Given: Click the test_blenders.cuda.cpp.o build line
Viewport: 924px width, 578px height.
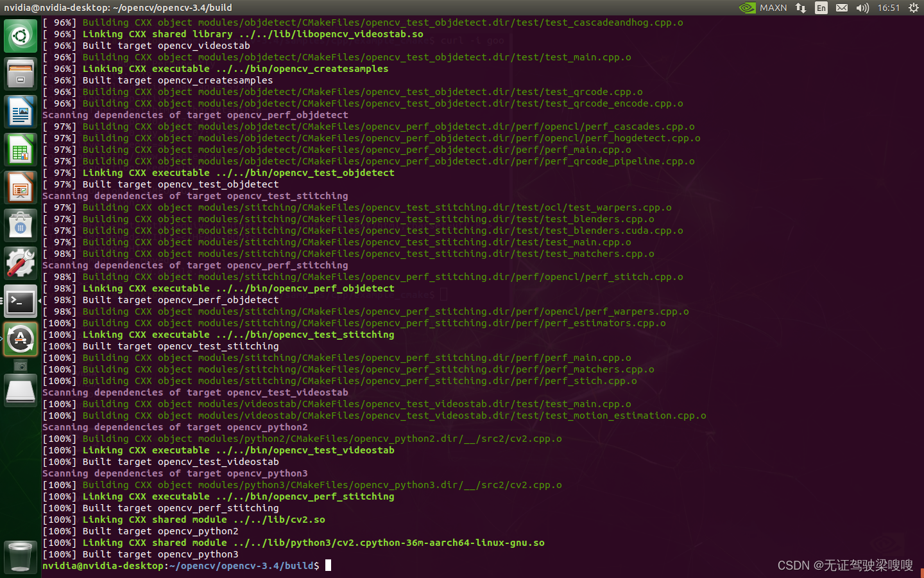Looking at the screenshot, I should [363, 231].
